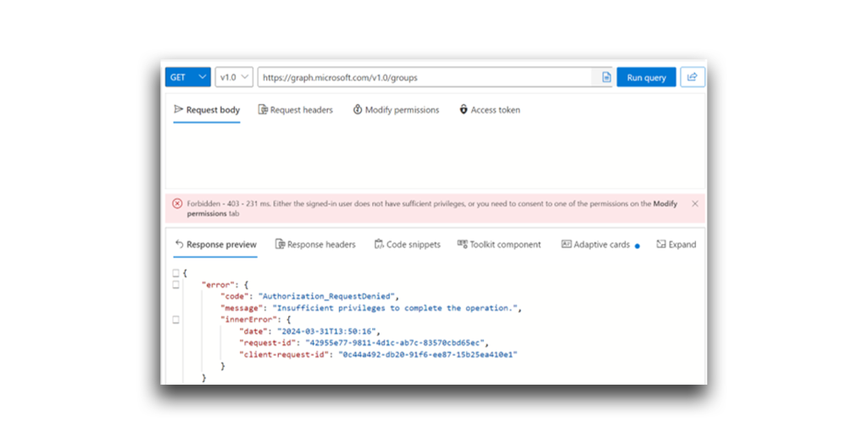The height and width of the screenshot is (444, 868).
Task: Select the Request body tab
Action: tap(207, 109)
